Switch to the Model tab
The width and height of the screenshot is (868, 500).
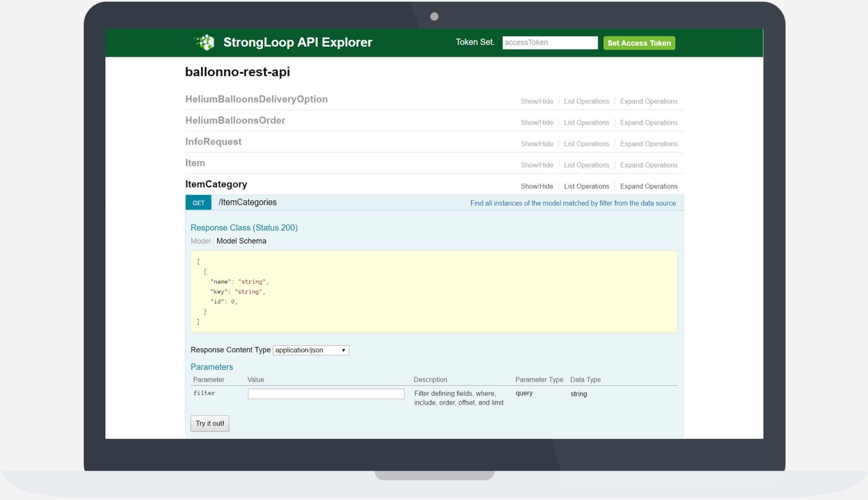200,241
